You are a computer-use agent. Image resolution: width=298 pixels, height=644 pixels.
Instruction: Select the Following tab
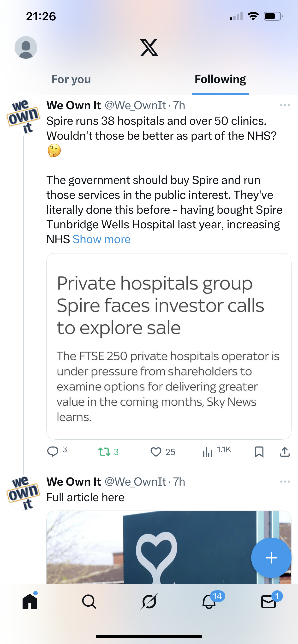[220, 79]
